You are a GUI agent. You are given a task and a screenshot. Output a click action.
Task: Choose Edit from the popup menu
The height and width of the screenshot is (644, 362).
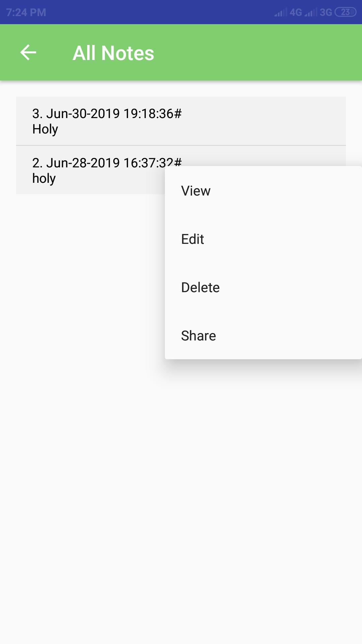pos(263,239)
